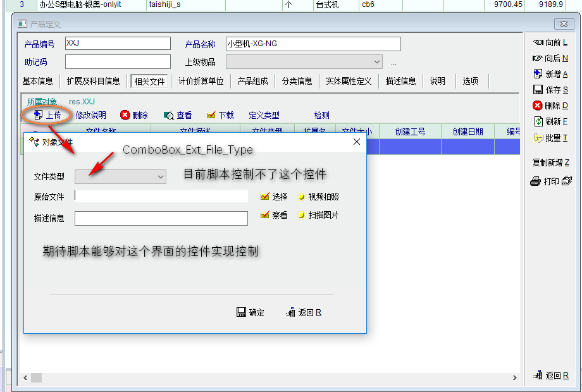Click the 视频拍照 video capture option
582x392 pixels.
pos(318,197)
